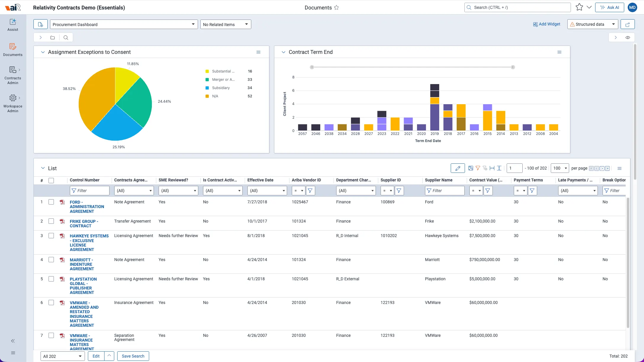Favorite the Documents page with the star
Screen dimensions: 644x362
point(337,8)
